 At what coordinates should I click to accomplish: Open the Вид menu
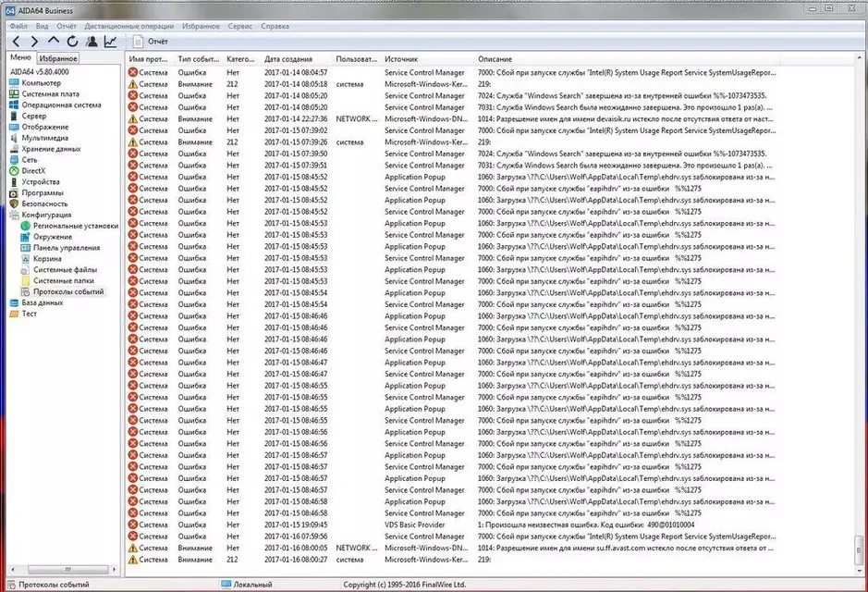pos(43,26)
